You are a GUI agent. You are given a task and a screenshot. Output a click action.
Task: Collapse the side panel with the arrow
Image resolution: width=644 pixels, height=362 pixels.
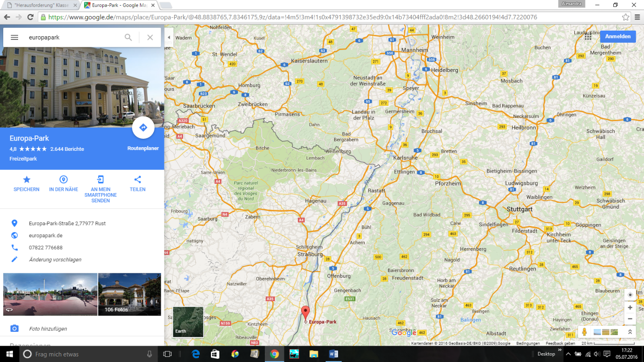(169, 38)
